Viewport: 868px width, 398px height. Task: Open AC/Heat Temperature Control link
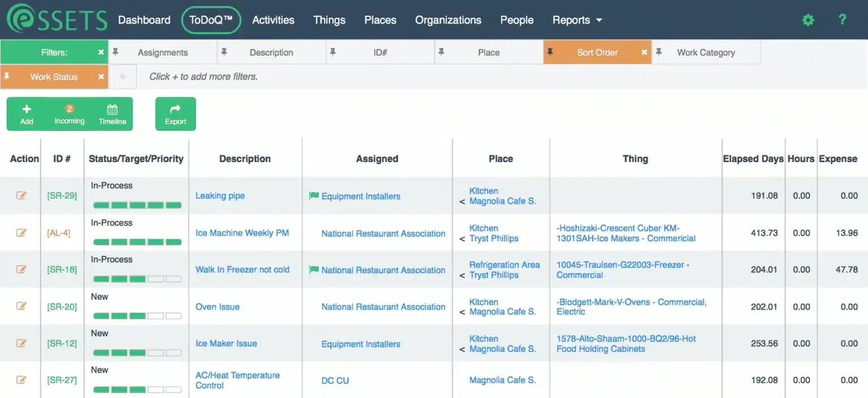(237, 380)
